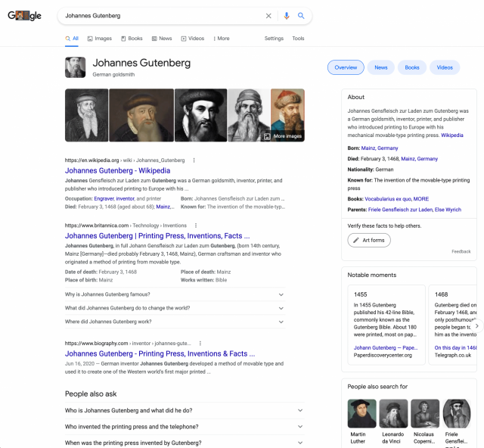Switch to the Images tab
The width and height of the screenshot is (484, 448).
click(x=99, y=39)
